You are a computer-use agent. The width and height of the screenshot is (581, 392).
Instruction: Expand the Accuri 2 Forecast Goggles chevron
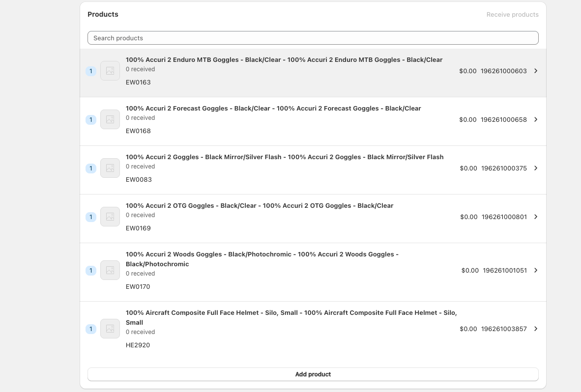tap(536, 119)
